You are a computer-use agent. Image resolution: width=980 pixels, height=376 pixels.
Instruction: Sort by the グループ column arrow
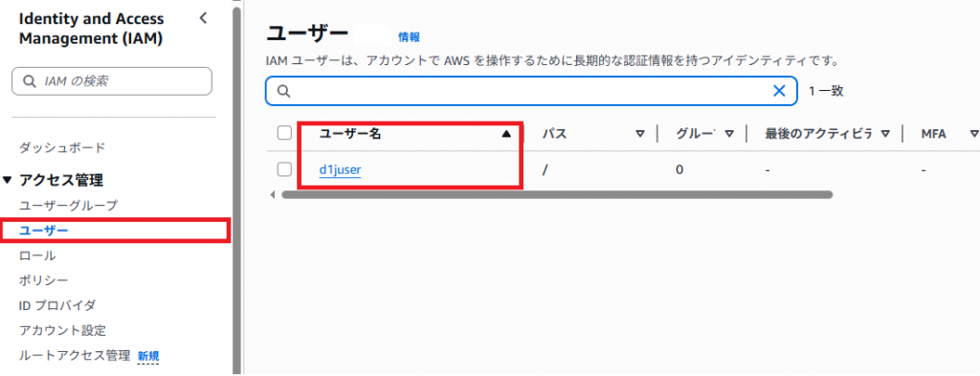pyautogui.click(x=728, y=134)
